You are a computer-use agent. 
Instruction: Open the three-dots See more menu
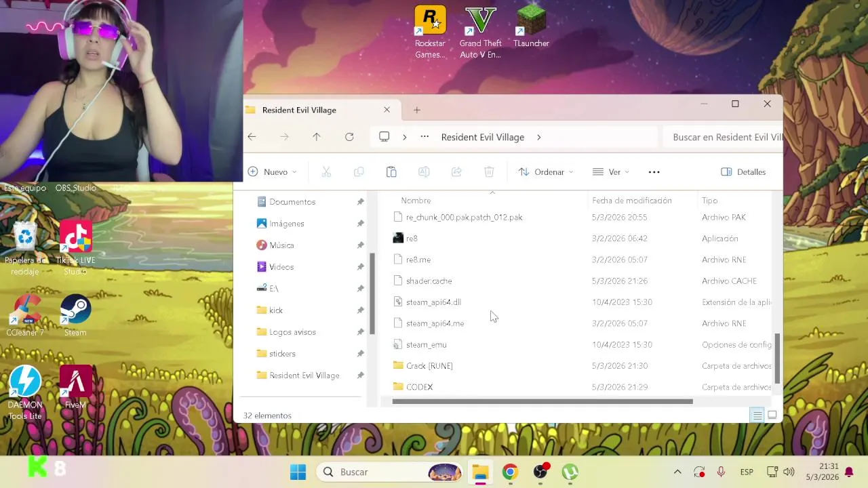click(654, 172)
